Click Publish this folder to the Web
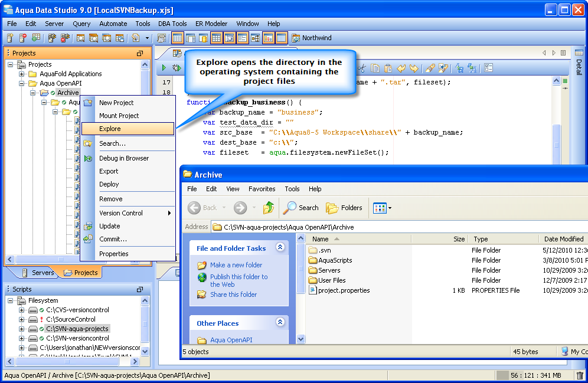The image size is (588, 383). [x=239, y=280]
